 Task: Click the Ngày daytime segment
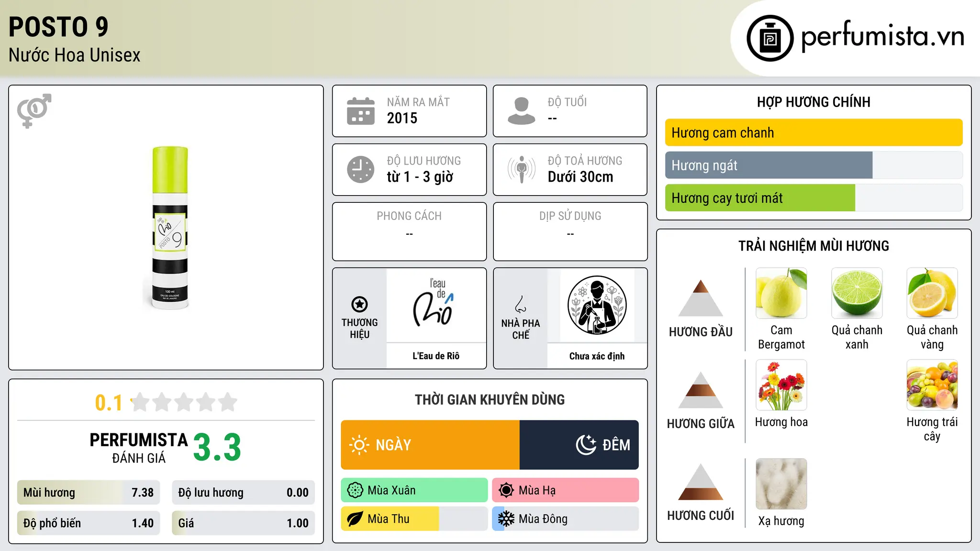point(430,445)
